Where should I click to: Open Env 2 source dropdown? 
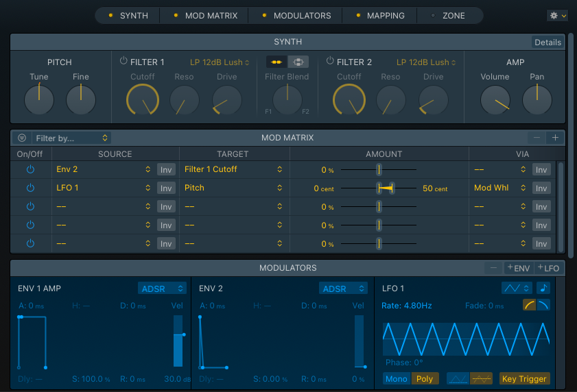104,169
